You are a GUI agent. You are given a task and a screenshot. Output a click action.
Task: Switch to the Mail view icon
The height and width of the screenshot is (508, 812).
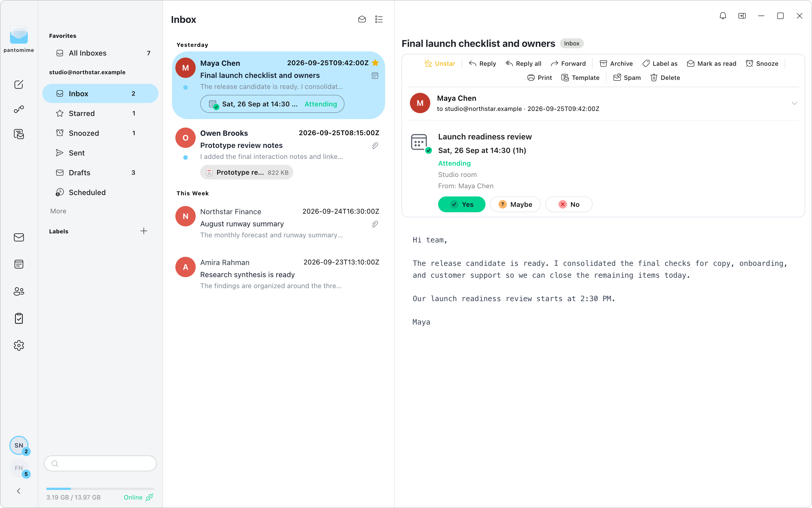(19, 237)
